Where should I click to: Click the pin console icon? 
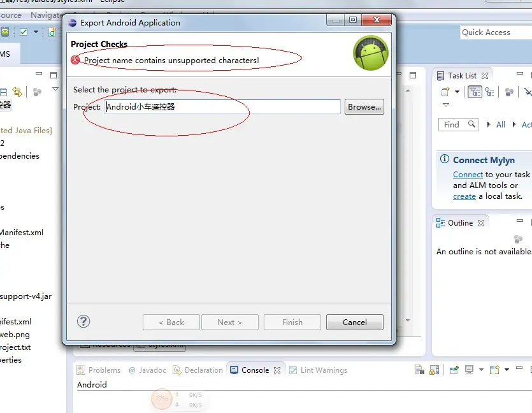pos(454,370)
